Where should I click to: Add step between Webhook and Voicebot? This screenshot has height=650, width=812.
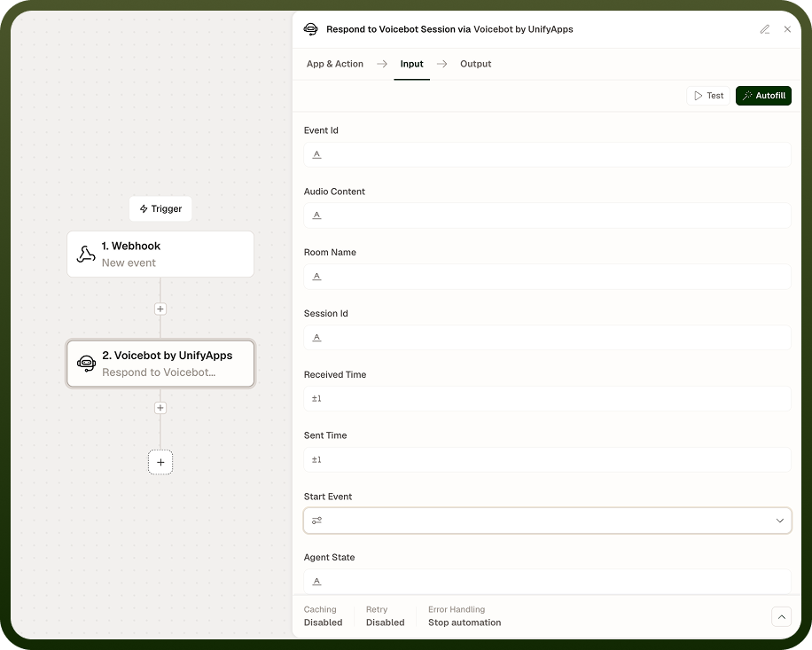point(160,309)
